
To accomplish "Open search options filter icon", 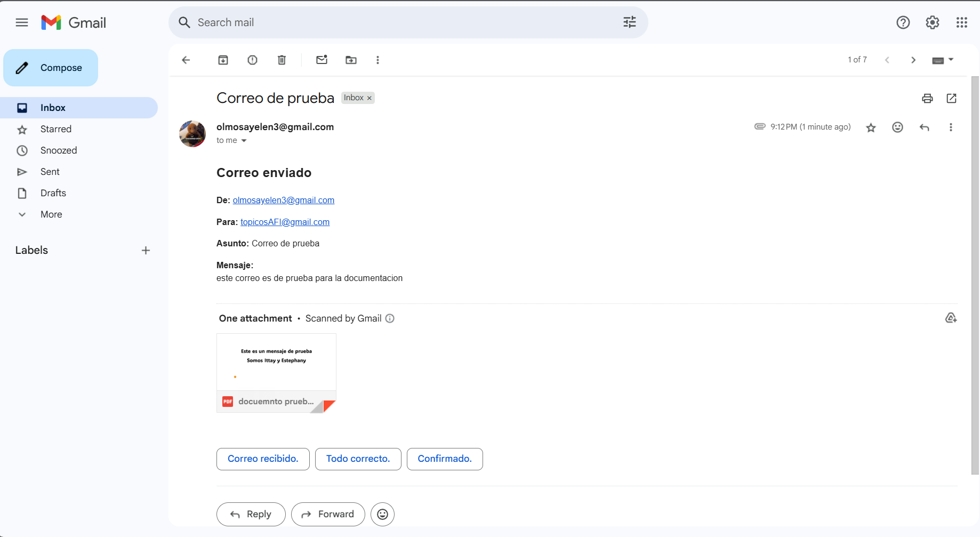I will click(x=630, y=22).
